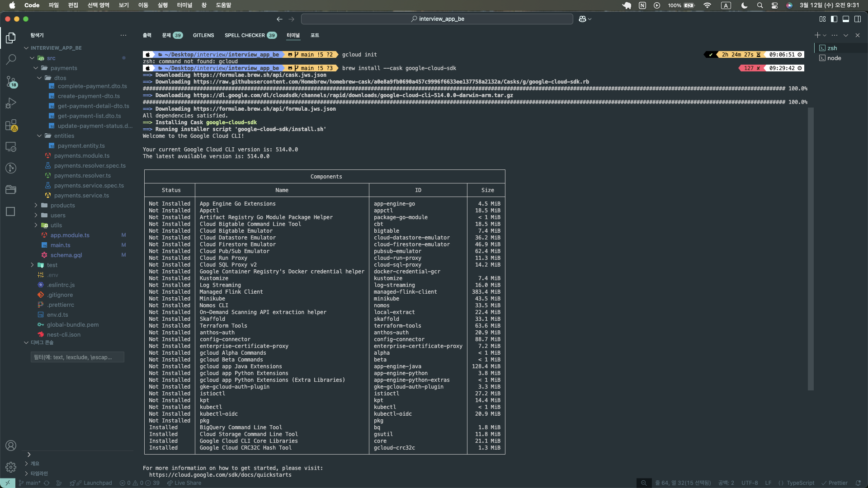The width and height of the screenshot is (868, 488).
Task: Click the debug console filter input
Action: pos(77,357)
